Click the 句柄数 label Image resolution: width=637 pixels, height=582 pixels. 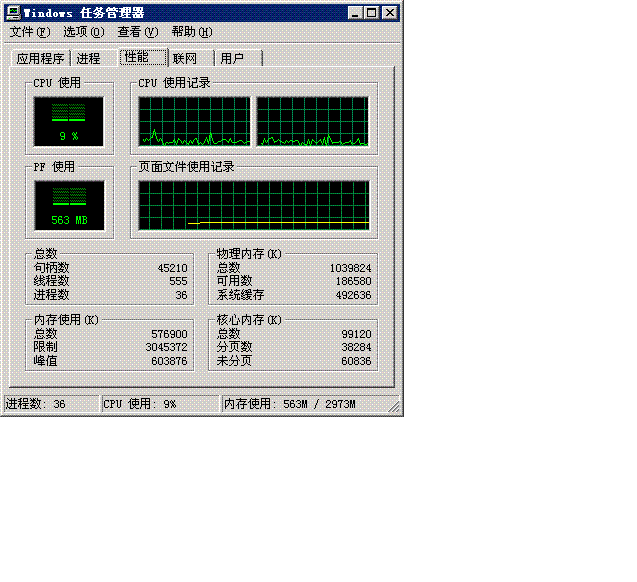(52, 268)
